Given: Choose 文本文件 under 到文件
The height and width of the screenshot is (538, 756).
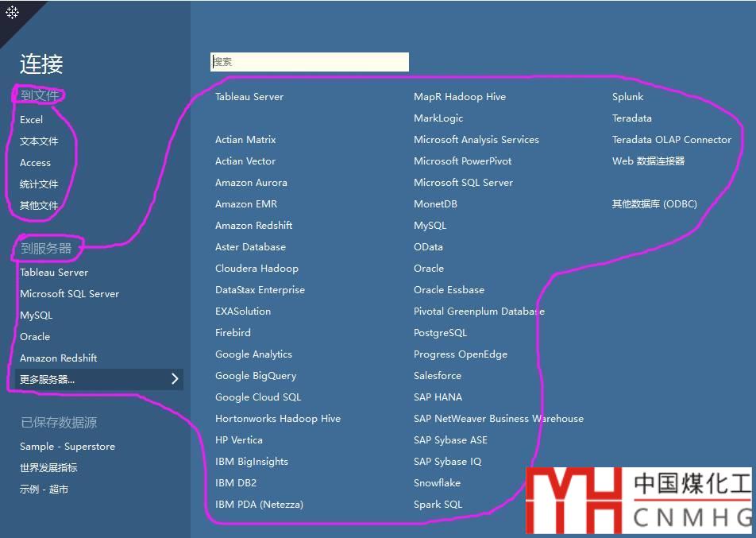Looking at the screenshot, I should pos(39,141).
